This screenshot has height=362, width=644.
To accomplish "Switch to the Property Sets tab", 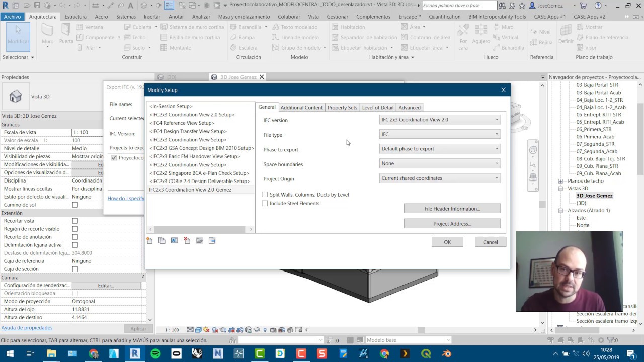I will coord(342,108).
